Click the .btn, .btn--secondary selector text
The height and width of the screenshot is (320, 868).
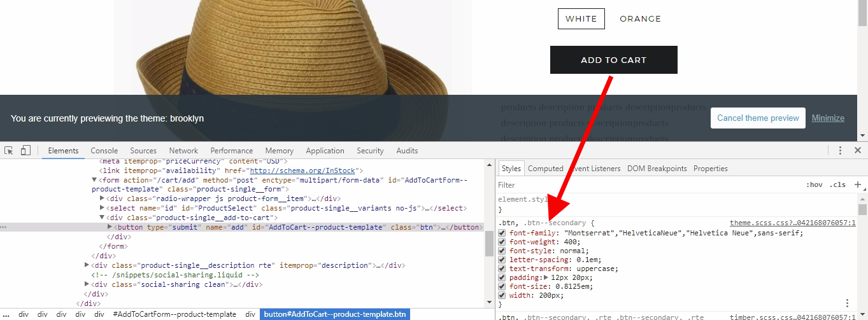pos(542,223)
